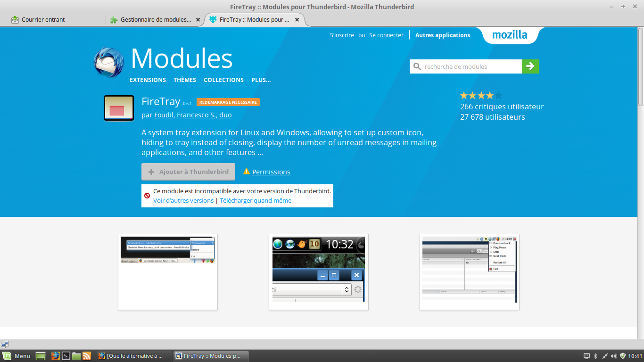The height and width of the screenshot is (362, 644).
Task: Open second screenshot showing 10:32 clock
Action: 319,272
